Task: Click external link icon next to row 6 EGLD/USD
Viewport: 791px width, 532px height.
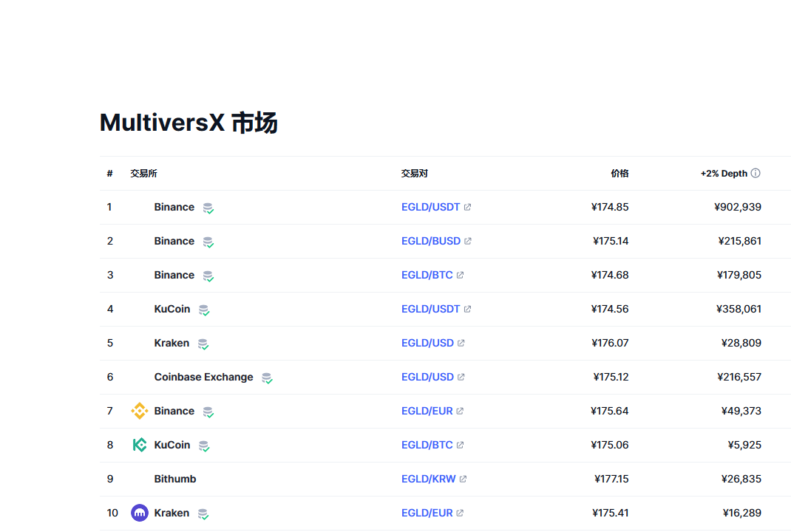Action: [461, 377]
